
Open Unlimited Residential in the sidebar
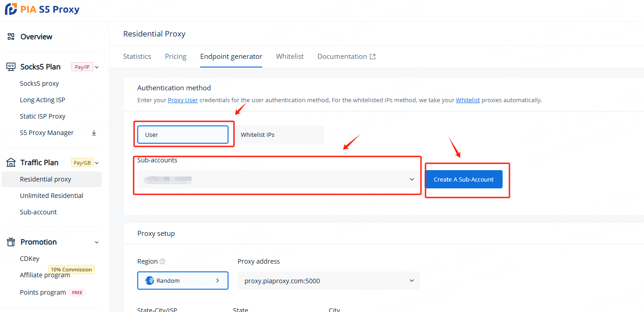coord(52,196)
